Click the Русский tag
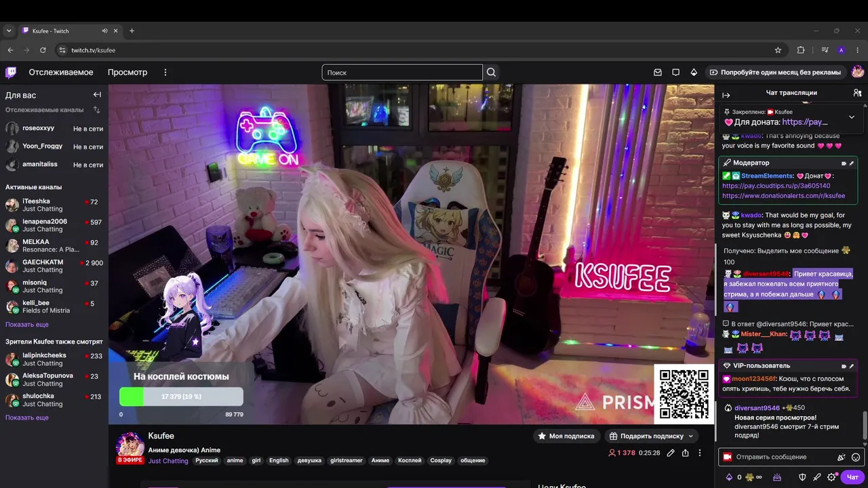Screen dimensions: 868x488 click(207, 461)
